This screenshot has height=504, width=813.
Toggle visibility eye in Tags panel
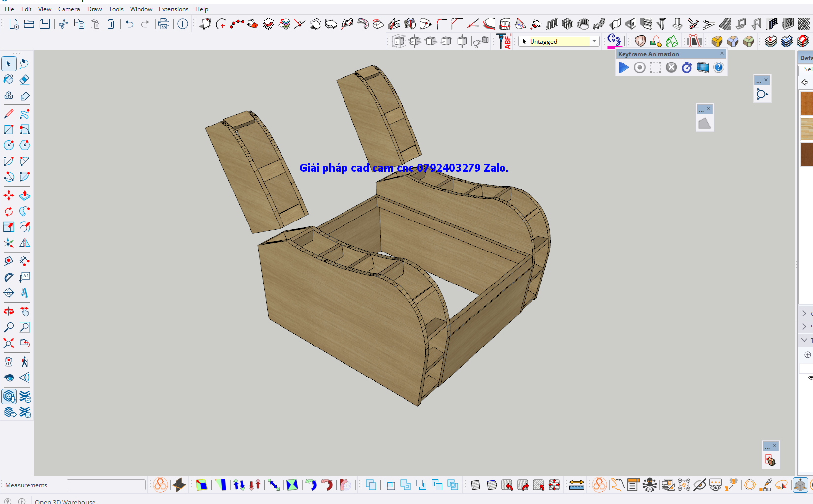810,378
